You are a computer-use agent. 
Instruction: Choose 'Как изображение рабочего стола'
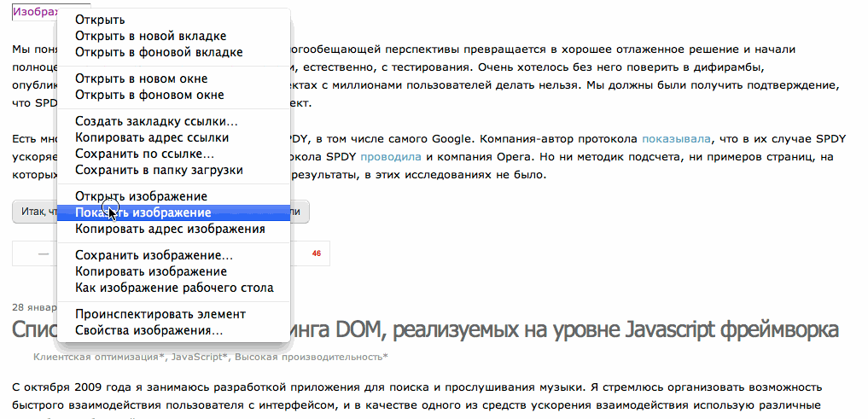click(x=174, y=288)
